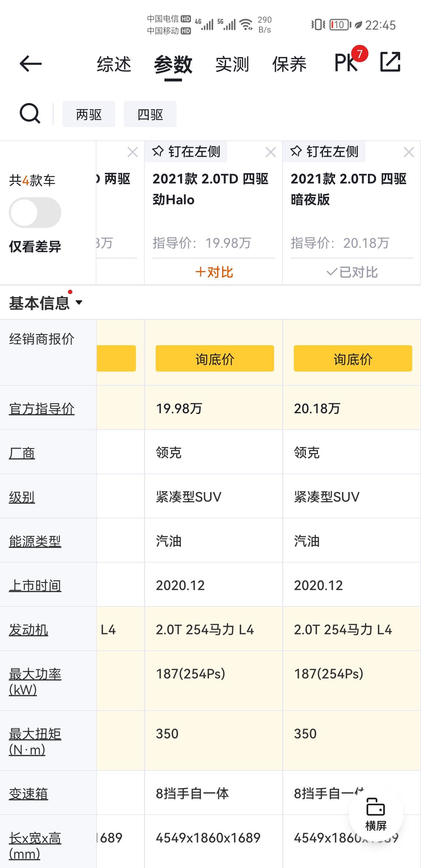421x868 pixels.
Task: Open the 官方指导价 explanation link
Action: click(42, 408)
